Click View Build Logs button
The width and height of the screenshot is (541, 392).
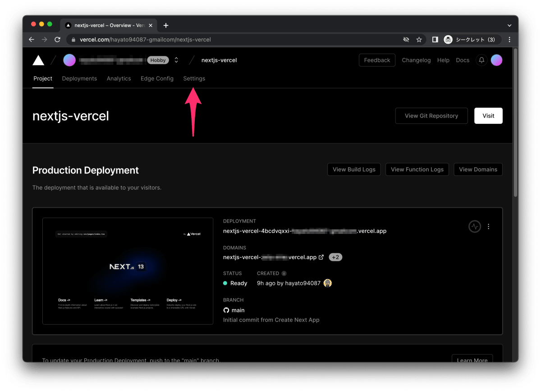tap(354, 169)
